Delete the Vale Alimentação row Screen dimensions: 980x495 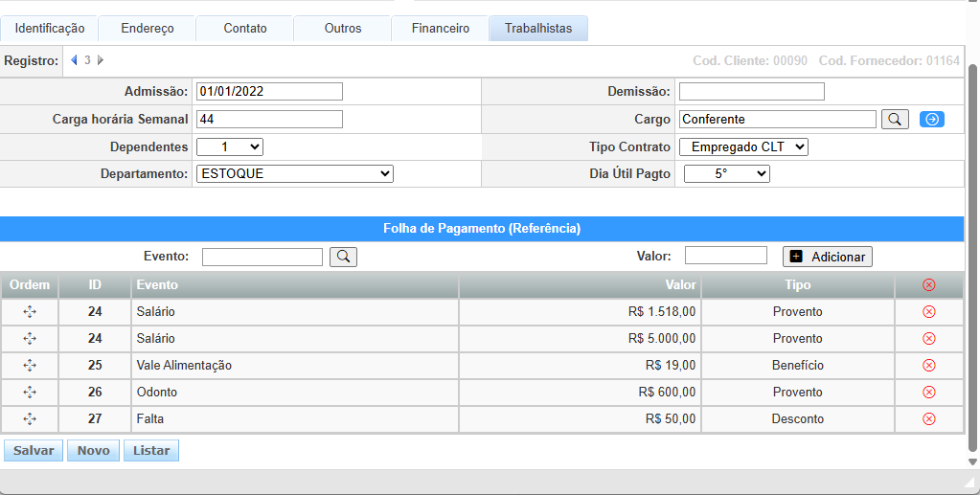(927, 366)
